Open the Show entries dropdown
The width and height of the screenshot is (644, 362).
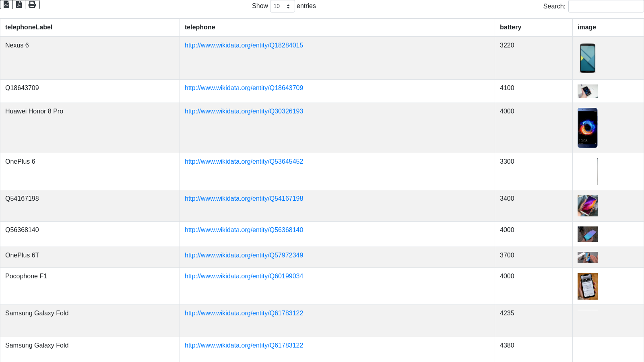(x=282, y=6)
